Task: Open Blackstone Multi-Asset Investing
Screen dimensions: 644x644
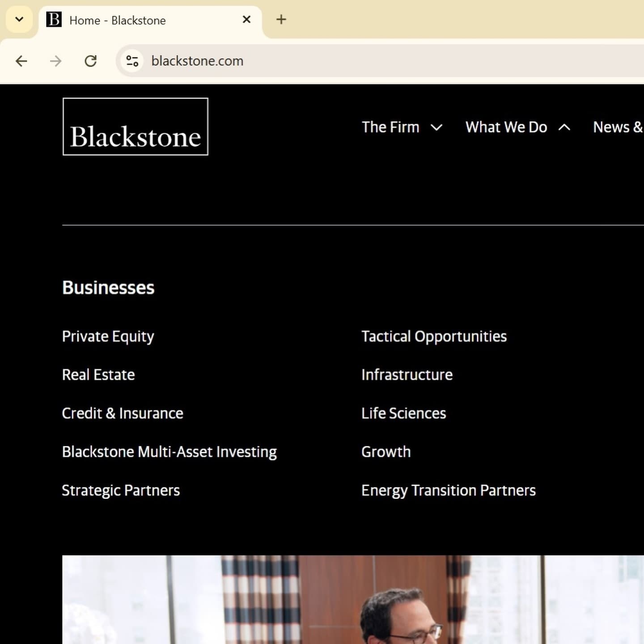Action: pos(169,452)
